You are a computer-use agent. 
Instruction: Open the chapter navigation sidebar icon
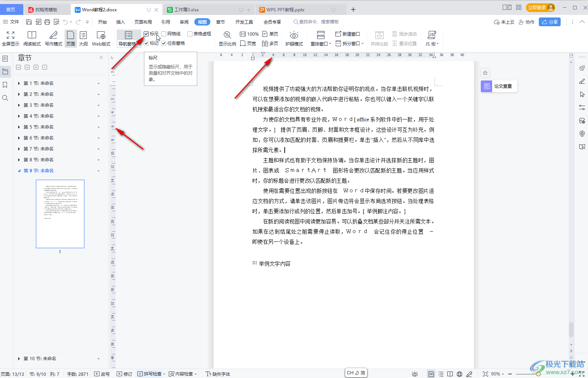tap(5, 72)
